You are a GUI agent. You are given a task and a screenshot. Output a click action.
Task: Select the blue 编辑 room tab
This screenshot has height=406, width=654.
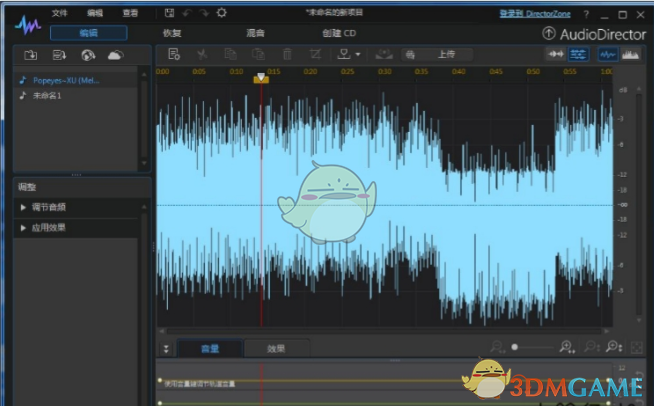pos(88,33)
